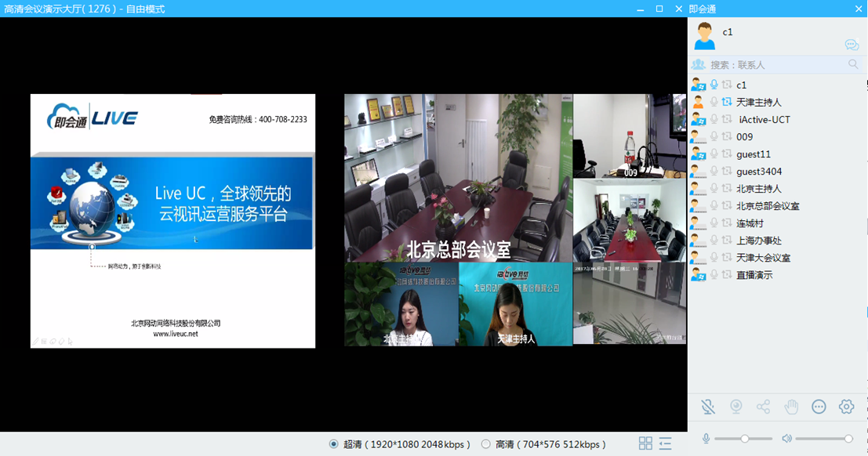Click the grid layout icon

coord(645,443)
